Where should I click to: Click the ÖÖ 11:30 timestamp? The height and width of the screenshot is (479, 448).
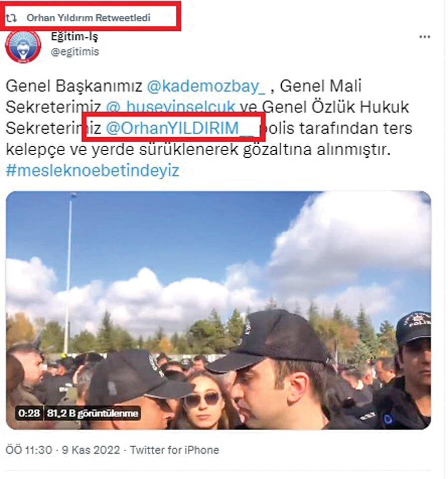pos(29,450)
